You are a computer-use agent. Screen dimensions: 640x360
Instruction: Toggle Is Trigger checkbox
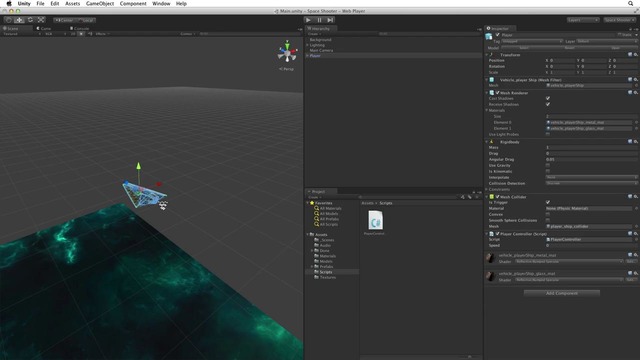pos(548,202)
